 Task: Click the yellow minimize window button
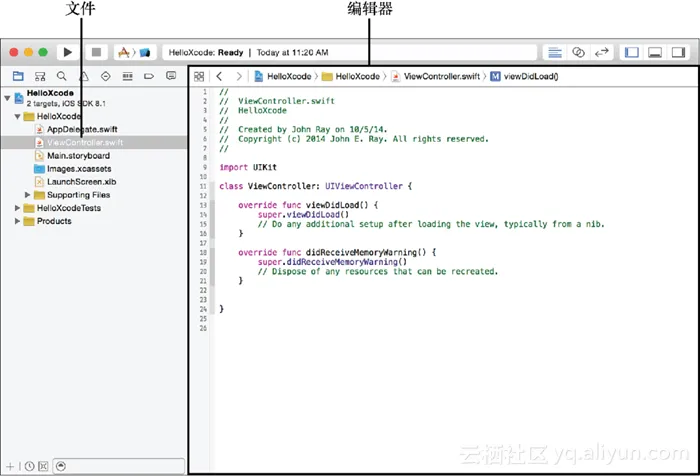point(29,52)
